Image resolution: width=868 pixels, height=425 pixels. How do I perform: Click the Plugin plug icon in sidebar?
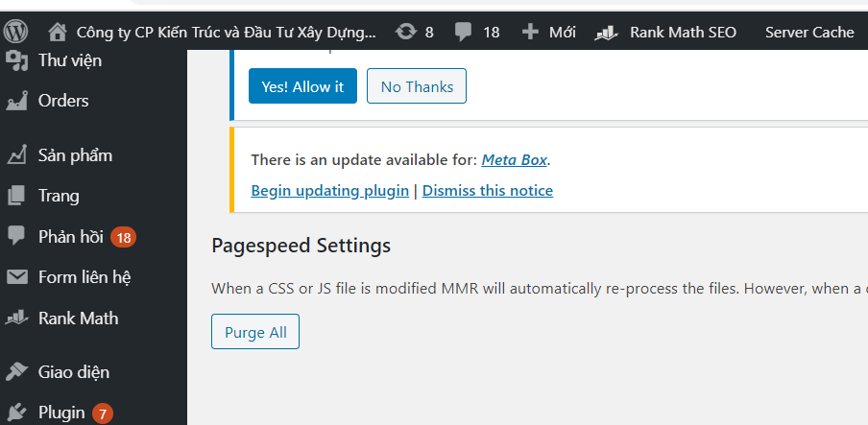[x=16, y=413]
